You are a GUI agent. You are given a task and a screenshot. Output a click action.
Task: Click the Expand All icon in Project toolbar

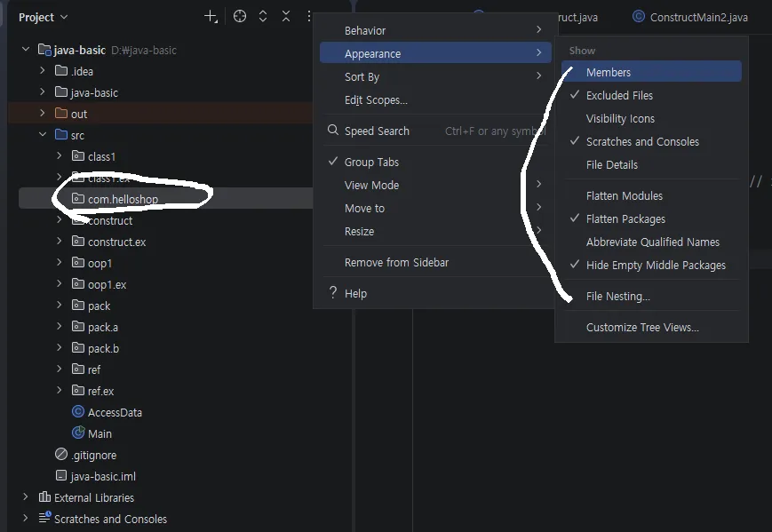pos(263,16)
